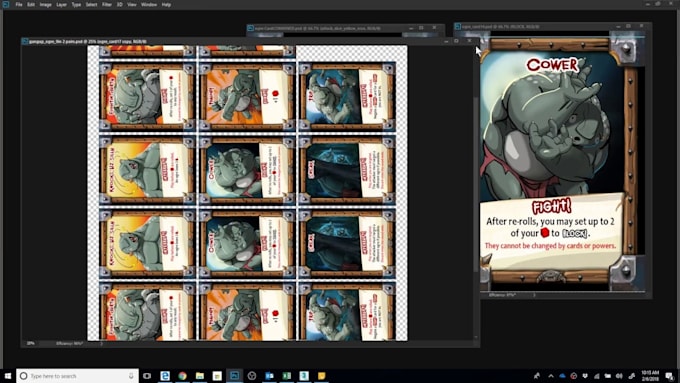Viewport: 680px width, 383px height.
Task: Open File Explorer from the taskbar
Action: 199,376
